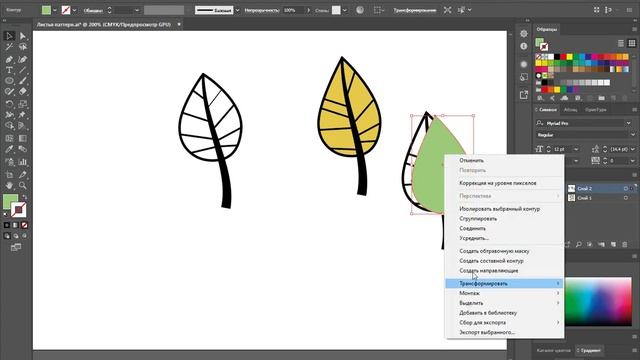
Task: Switch swatches panel to thumbnail view
Action: point(632,43)
